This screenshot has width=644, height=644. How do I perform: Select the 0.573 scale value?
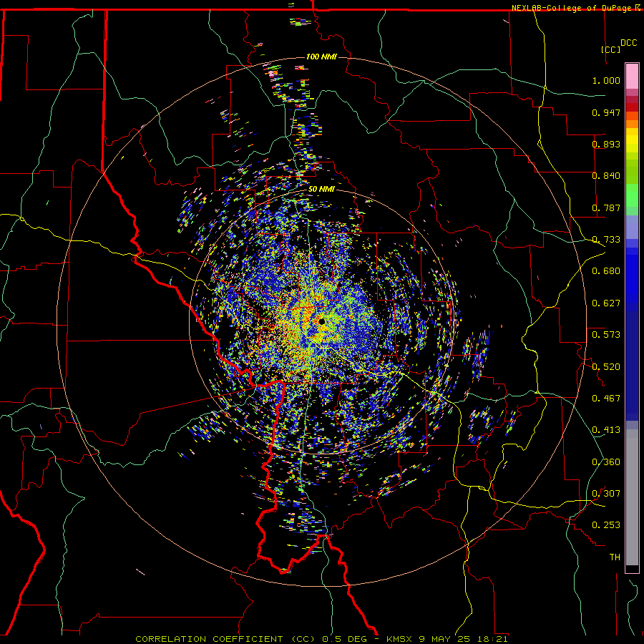coord(606,335)
